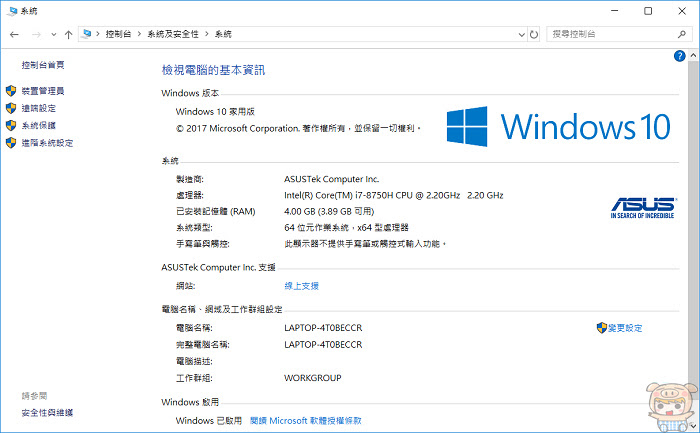
Task: Refresh the page with the refresh icon
Action: tap(534, 34)
